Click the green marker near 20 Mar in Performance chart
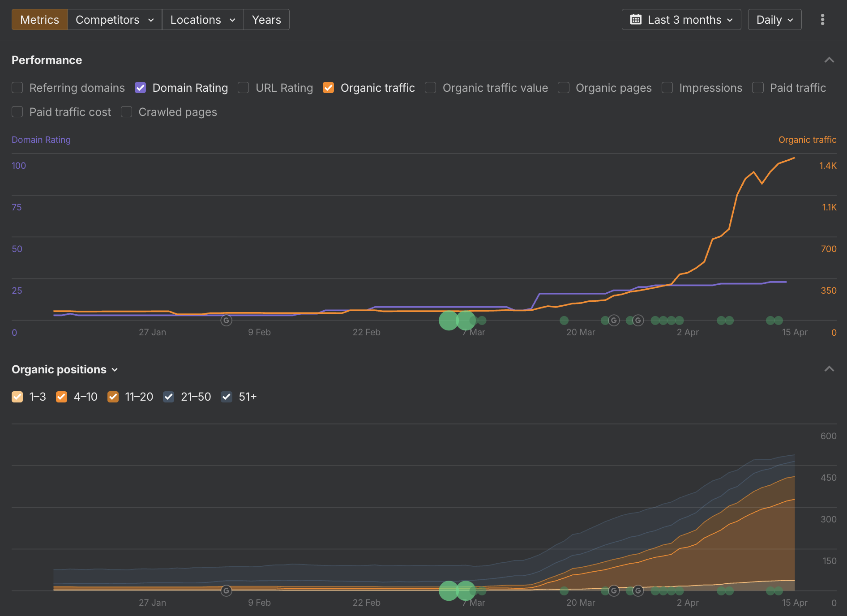Image resolution: width=847 pixels, height=616 pixels. click(564, 321)
